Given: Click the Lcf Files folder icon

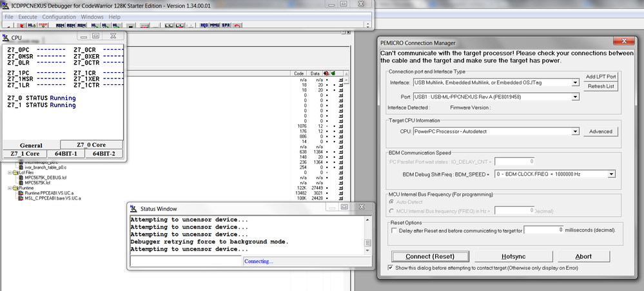Looking at the screenshot, I should click(x=15, y=173).
